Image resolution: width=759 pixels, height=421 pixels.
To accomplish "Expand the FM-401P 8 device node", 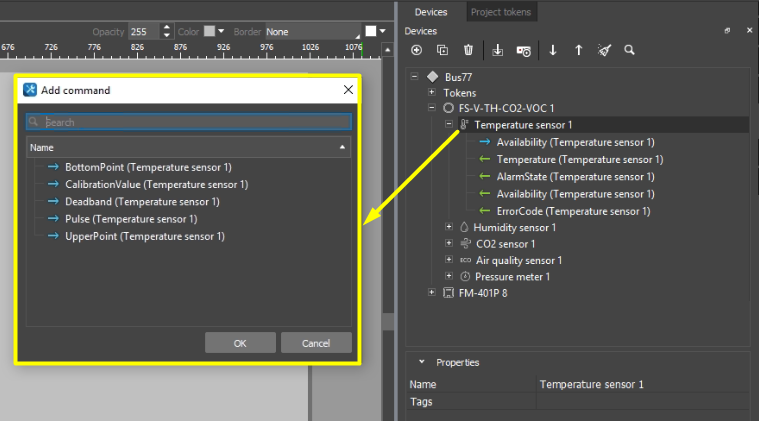I will pos(432,292).
